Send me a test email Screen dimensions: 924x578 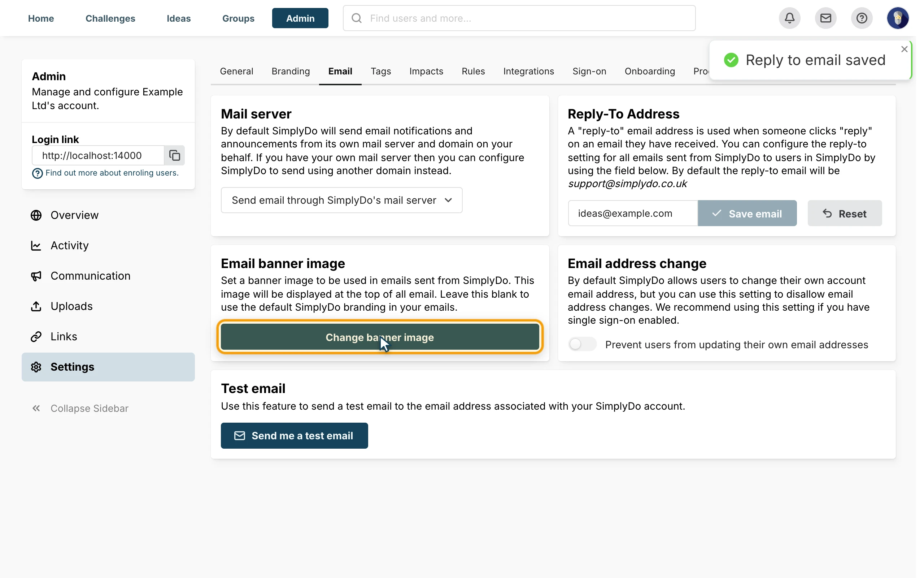point(295,435)
